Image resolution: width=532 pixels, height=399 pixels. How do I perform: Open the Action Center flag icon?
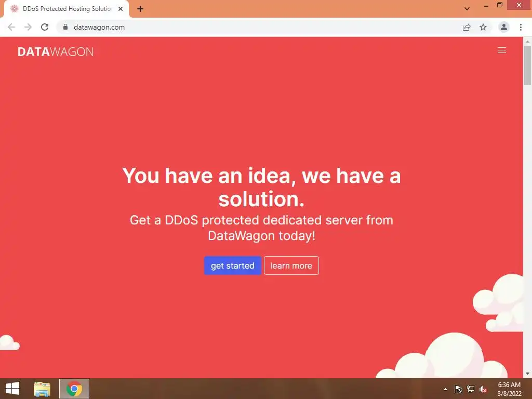pyautogui.click(x=458, y=389)
